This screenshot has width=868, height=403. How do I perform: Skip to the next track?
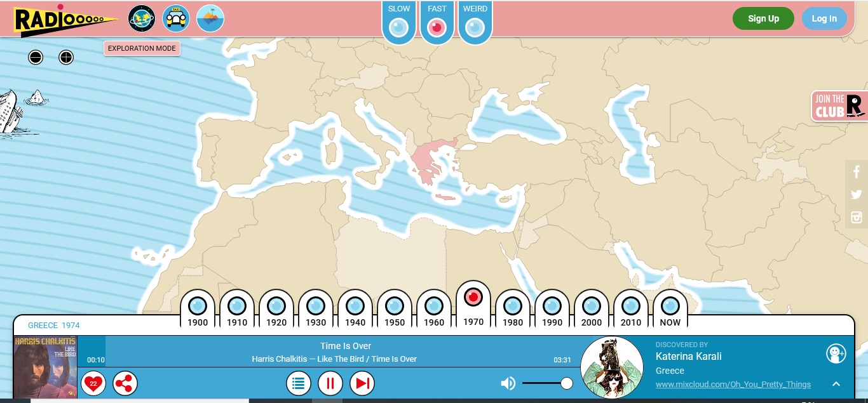pos(362,383)
